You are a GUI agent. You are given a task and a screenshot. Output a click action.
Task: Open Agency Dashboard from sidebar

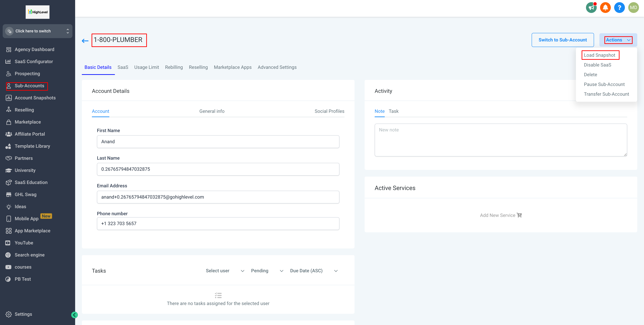pyautogui.click(x=34, y=50)
